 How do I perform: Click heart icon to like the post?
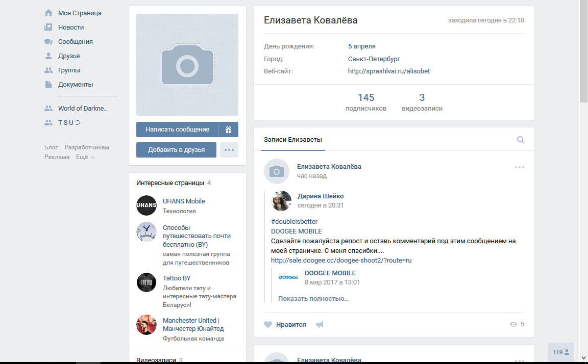click(268, 325)
